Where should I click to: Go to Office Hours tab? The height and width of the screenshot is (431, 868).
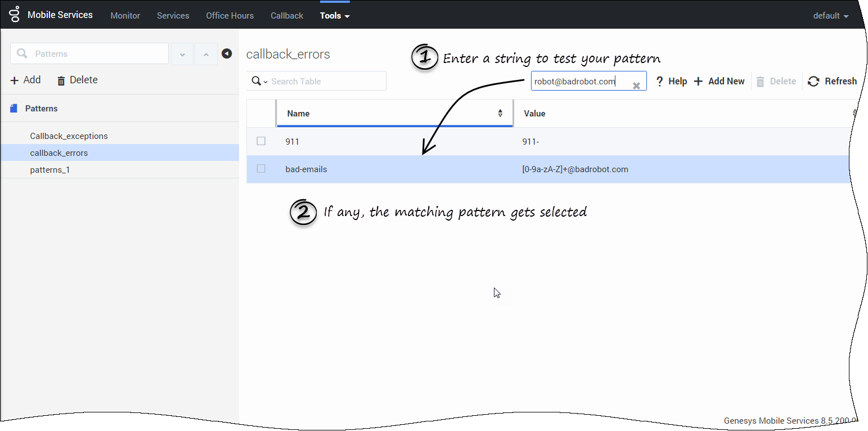tap(230, 16)
